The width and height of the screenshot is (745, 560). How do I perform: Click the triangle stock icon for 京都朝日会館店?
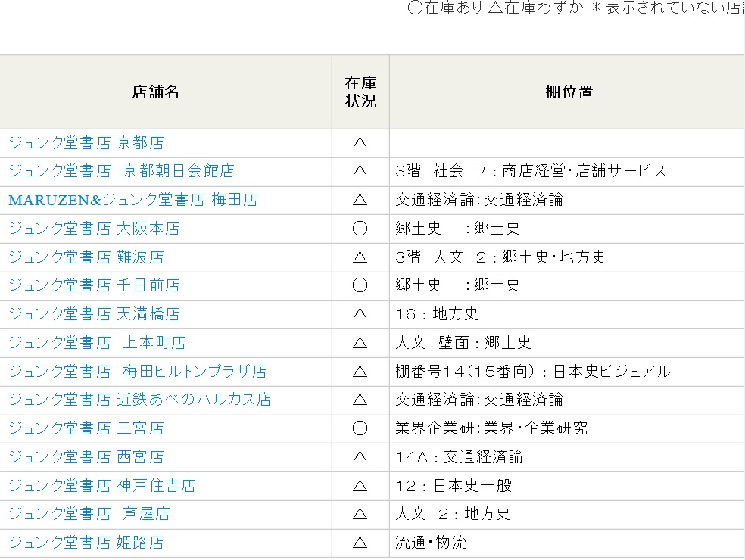[360, 171]
